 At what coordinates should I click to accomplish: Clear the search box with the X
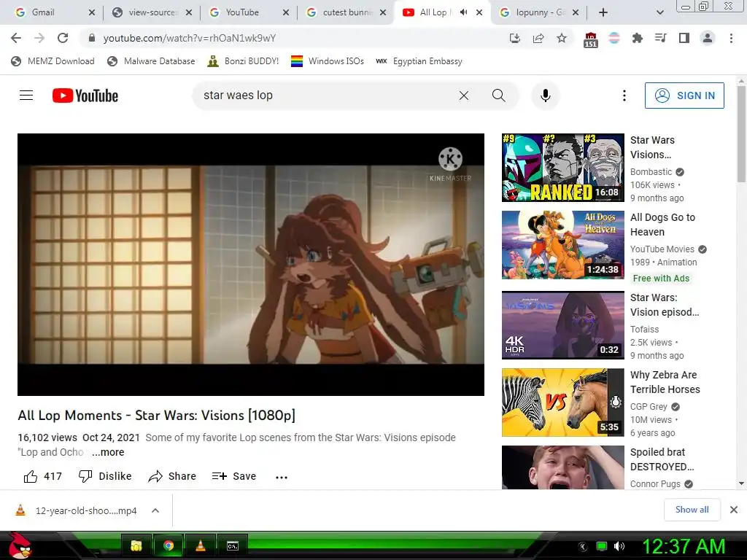tap(463, 96)
